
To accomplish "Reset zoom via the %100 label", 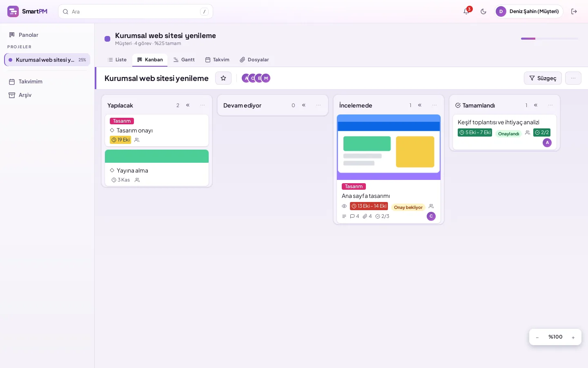I will point(555,337).
